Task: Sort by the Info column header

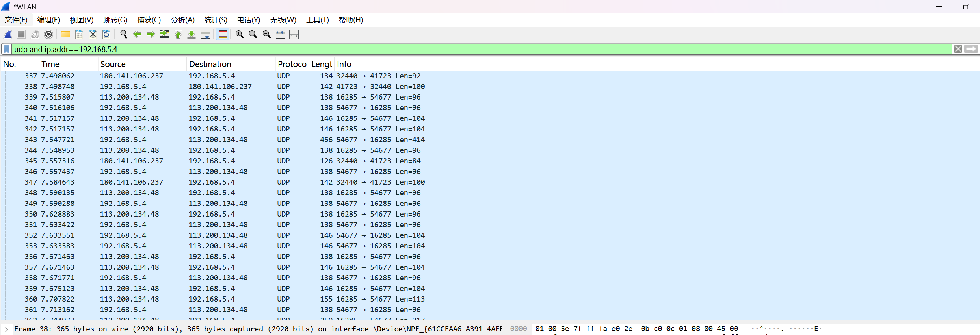Action: (656, 64)
